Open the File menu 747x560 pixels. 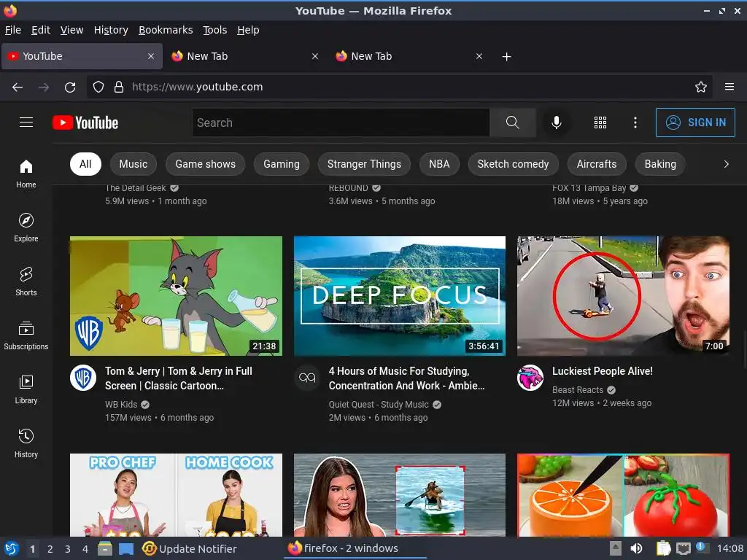[x=13, y=30]
